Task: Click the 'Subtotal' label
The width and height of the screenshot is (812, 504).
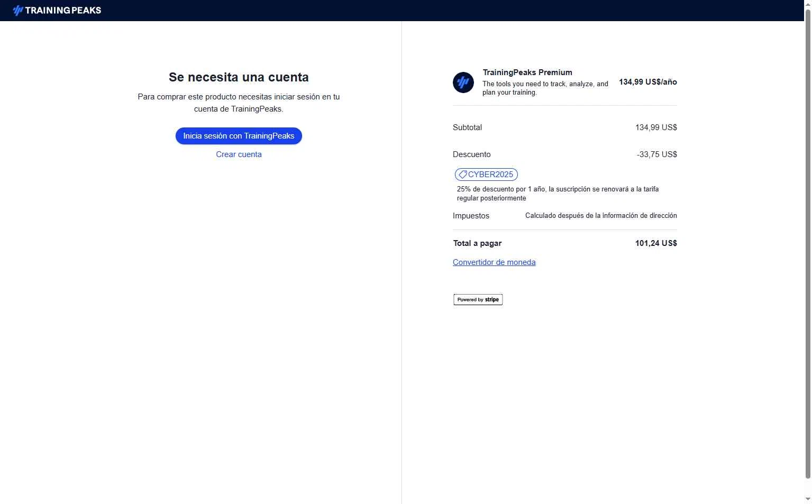Action: (x=467, y=127)
